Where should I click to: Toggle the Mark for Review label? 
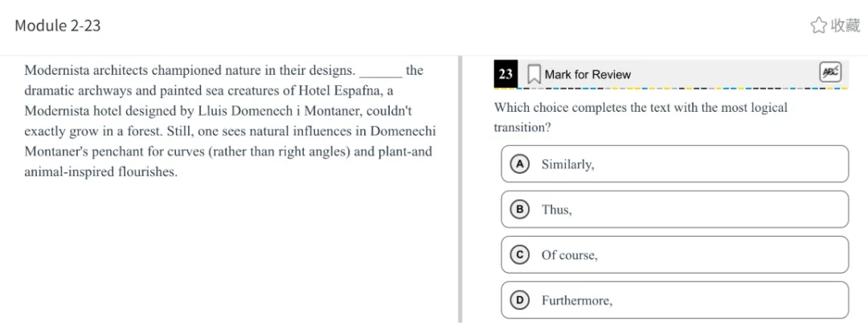[588, 74]
